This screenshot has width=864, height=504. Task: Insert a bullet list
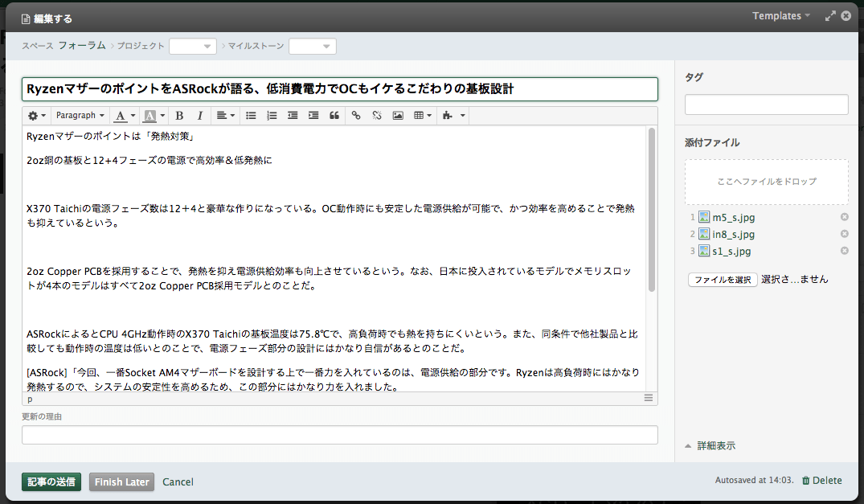251,116
